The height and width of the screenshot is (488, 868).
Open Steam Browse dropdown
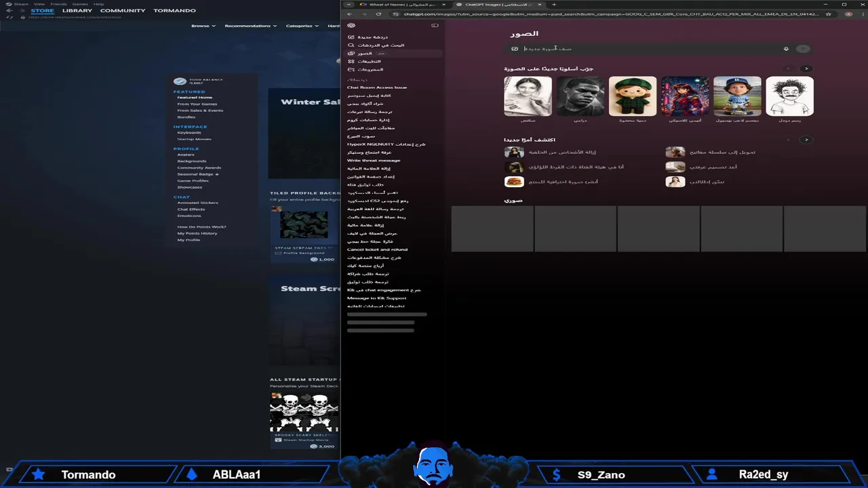[203, 26]
